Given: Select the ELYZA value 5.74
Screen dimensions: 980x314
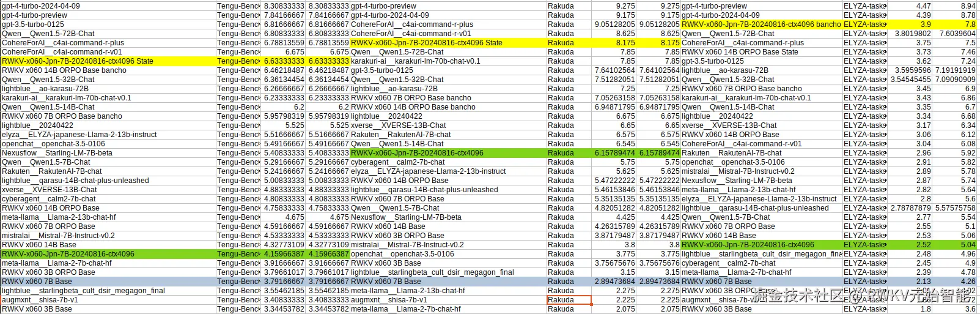Looking at the screenshot, I should pos(954,181).
